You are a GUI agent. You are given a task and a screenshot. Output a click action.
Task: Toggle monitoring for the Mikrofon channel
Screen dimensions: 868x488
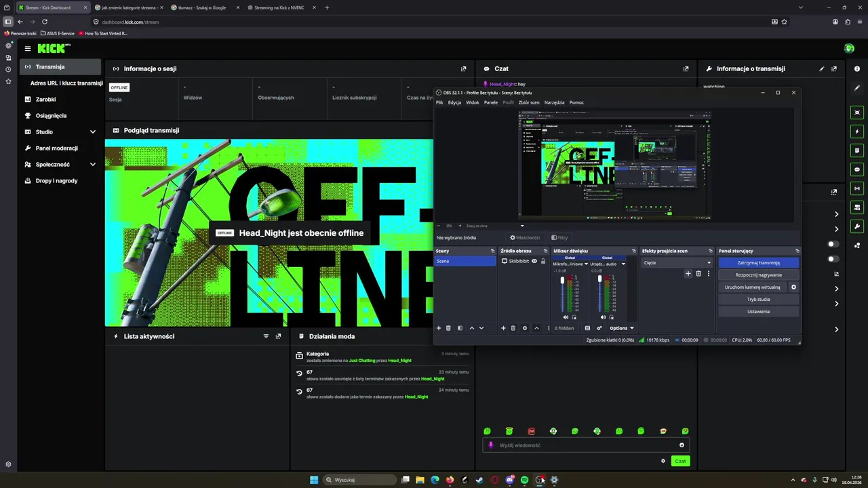click(x=574, y=317)
